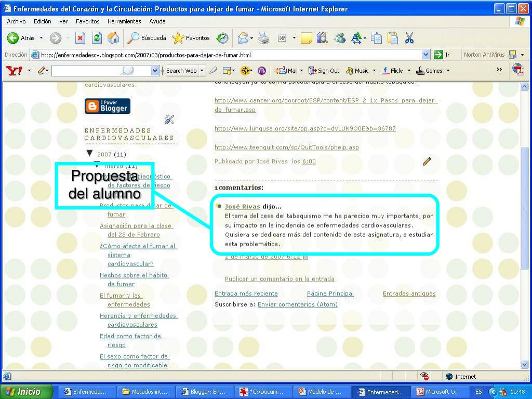This screenshot has height=399, width=532.
Task: Go to 'Página Principal' link
Action: coord(330,294)
